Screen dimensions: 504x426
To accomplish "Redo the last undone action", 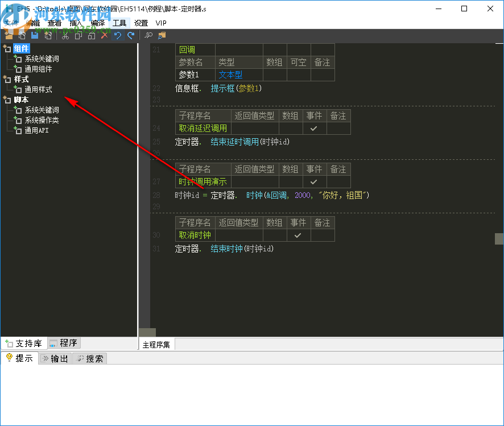I will coord(131,35).
